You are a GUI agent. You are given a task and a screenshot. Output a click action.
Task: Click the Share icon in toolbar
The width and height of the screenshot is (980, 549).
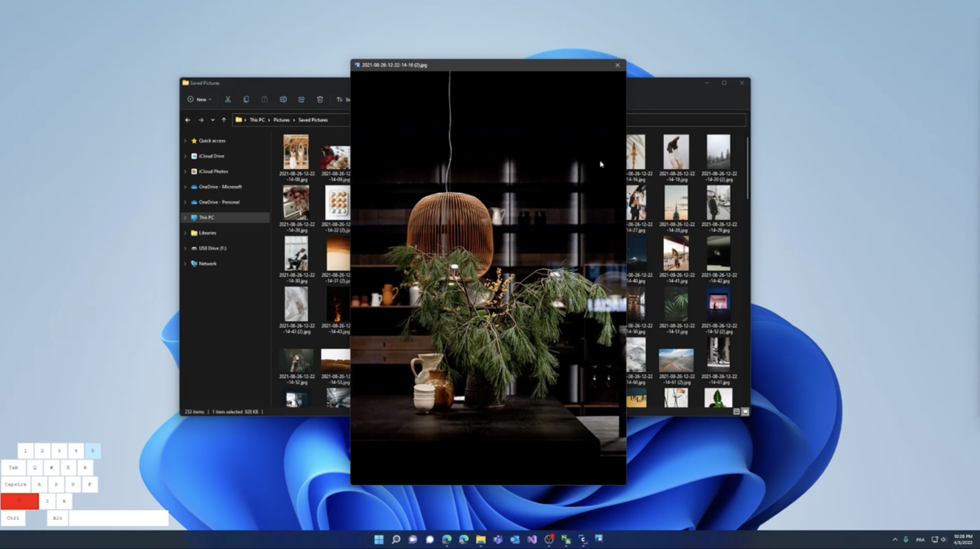click(301, 99)
